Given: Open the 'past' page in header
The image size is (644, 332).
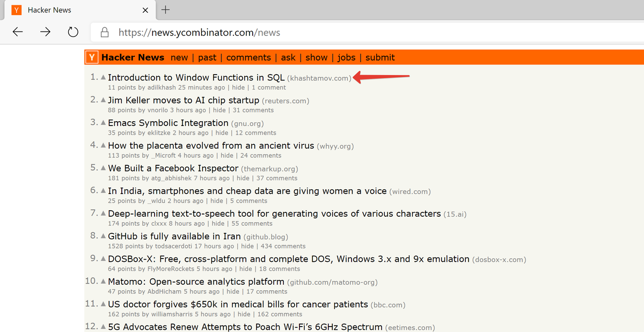Looking at the screenshot, I should 207,57.
